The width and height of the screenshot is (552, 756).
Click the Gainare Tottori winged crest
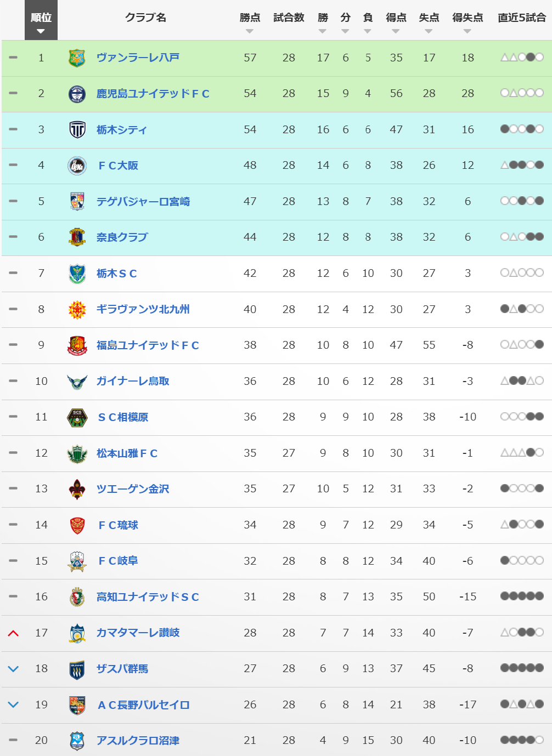point(77,381)
